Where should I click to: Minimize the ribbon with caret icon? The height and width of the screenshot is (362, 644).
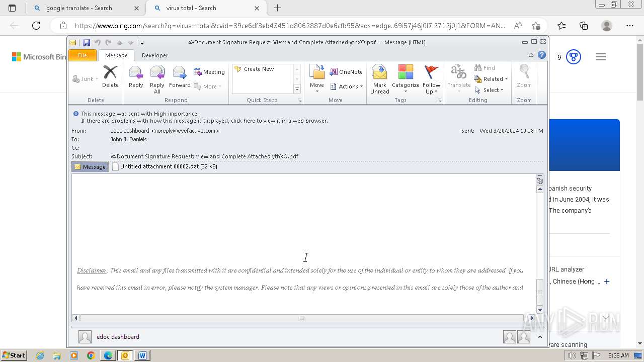point(531,55)
